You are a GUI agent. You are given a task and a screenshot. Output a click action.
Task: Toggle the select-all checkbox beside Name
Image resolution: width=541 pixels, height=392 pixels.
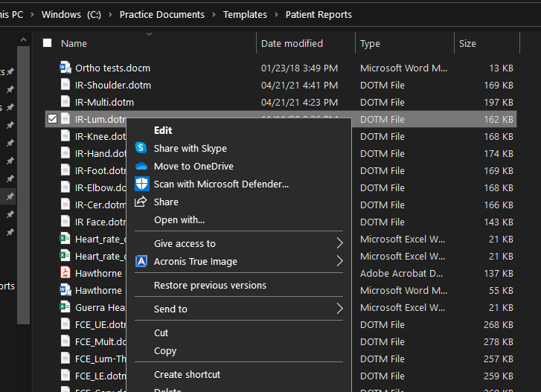pos(48,43)
